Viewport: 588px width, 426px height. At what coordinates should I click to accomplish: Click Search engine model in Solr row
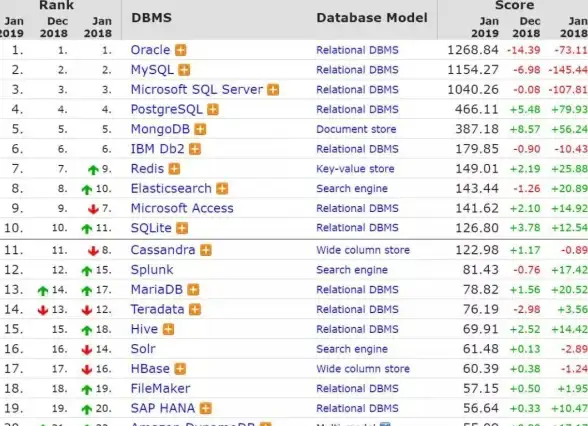click(x=352, y=349)
